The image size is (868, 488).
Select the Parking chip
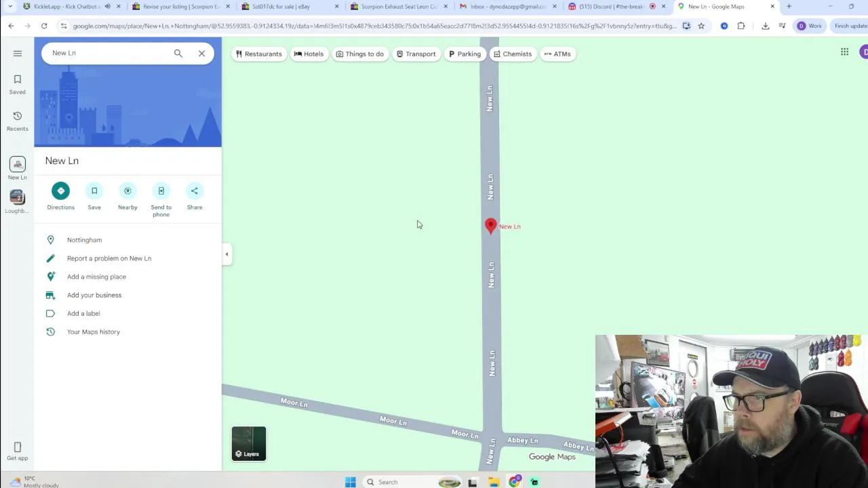coord(465,54)
